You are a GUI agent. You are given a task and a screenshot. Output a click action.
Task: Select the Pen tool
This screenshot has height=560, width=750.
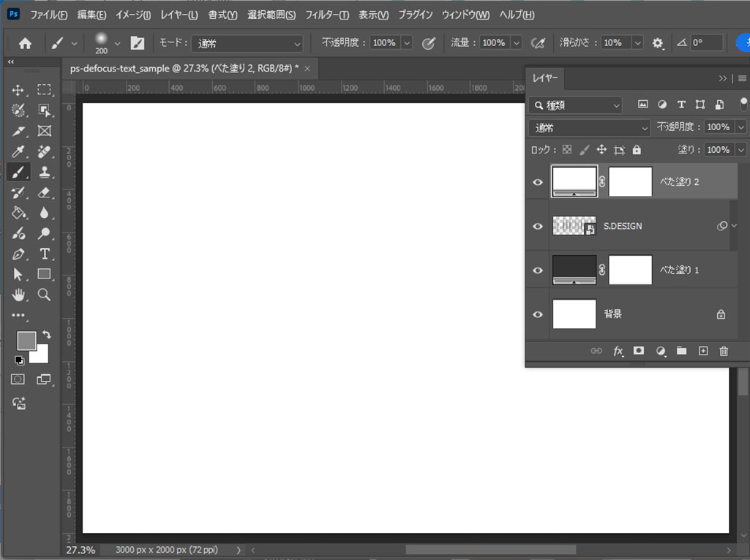click(18, 254)
